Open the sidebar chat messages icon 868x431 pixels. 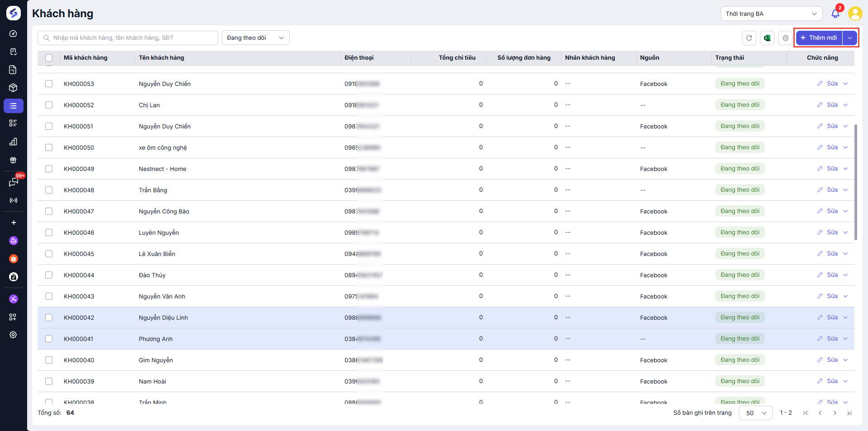pos(13,182)
